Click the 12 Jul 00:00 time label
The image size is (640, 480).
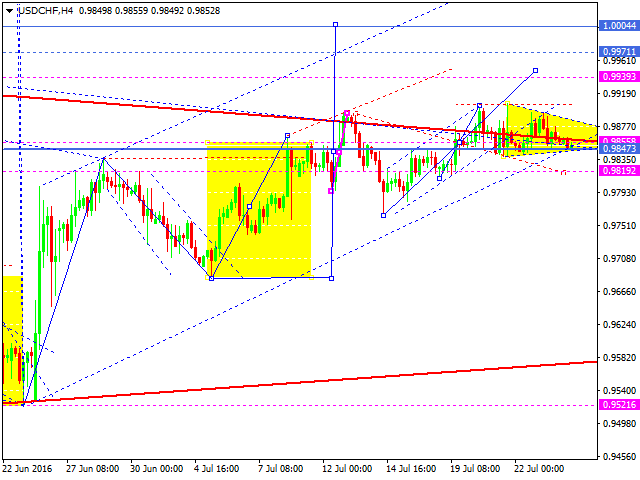point(347,469)
